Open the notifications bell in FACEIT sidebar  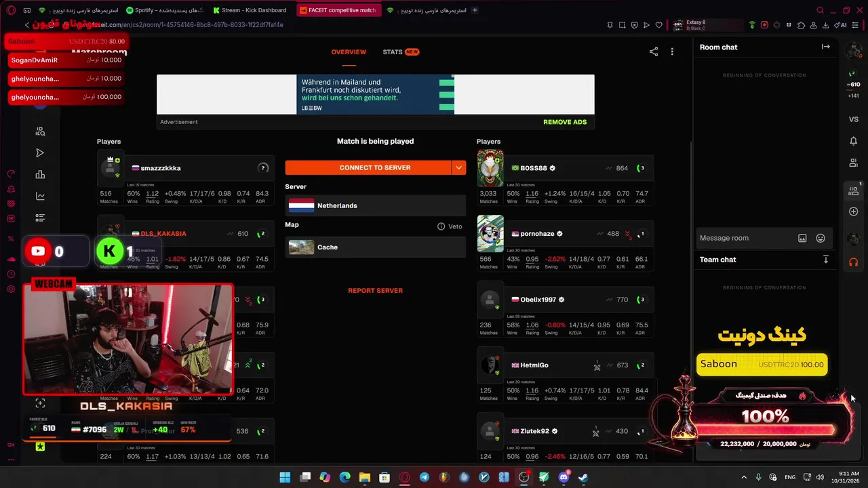(854, 141)
